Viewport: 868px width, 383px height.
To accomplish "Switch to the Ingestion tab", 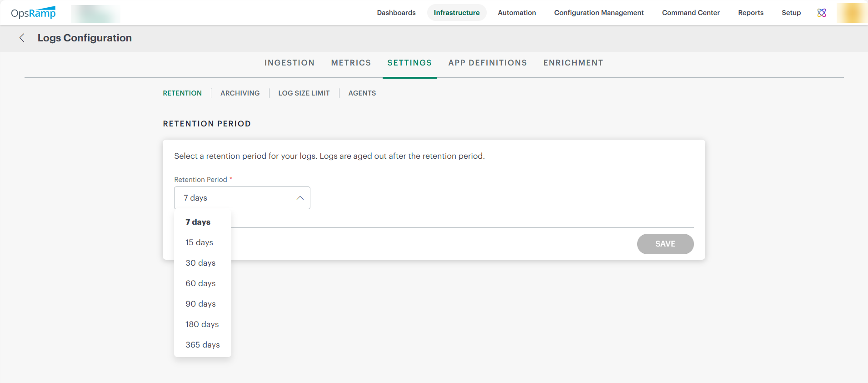I will click(x=289, y=63).
